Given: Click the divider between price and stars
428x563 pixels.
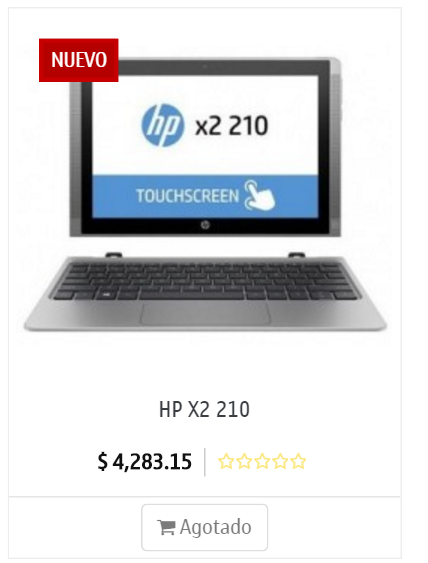Looking at the screenshot, I should tap(205, 462).
